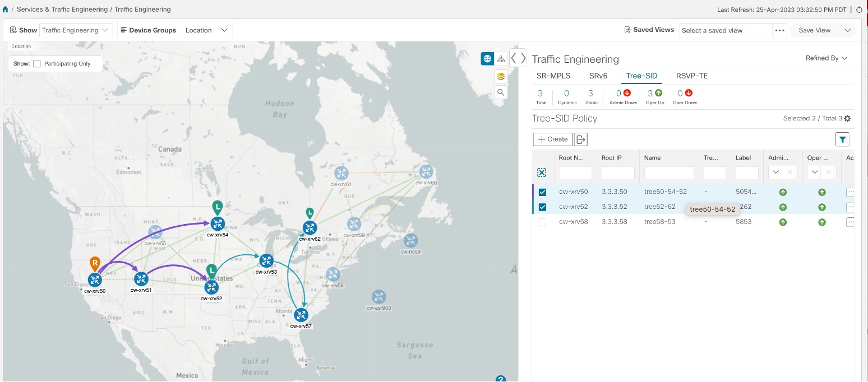
Task: Open the Tree-SID table filter icon
Action: [x=842, y=139]
